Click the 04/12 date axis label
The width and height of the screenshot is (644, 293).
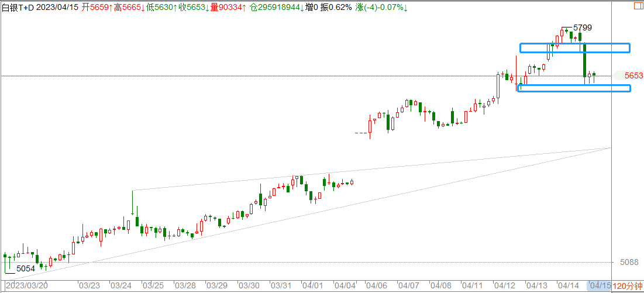pyautogui.click(x=504, y=285)
